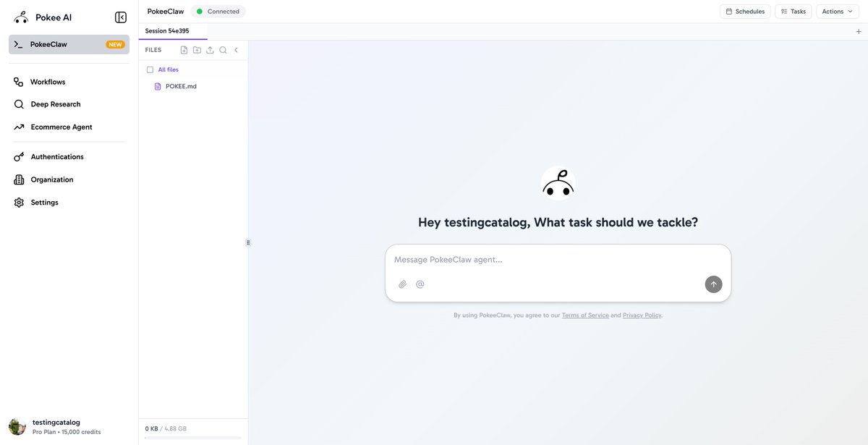Switch to the Session 54e395 tab
The image size is (868, 445).
coord(167,30)
